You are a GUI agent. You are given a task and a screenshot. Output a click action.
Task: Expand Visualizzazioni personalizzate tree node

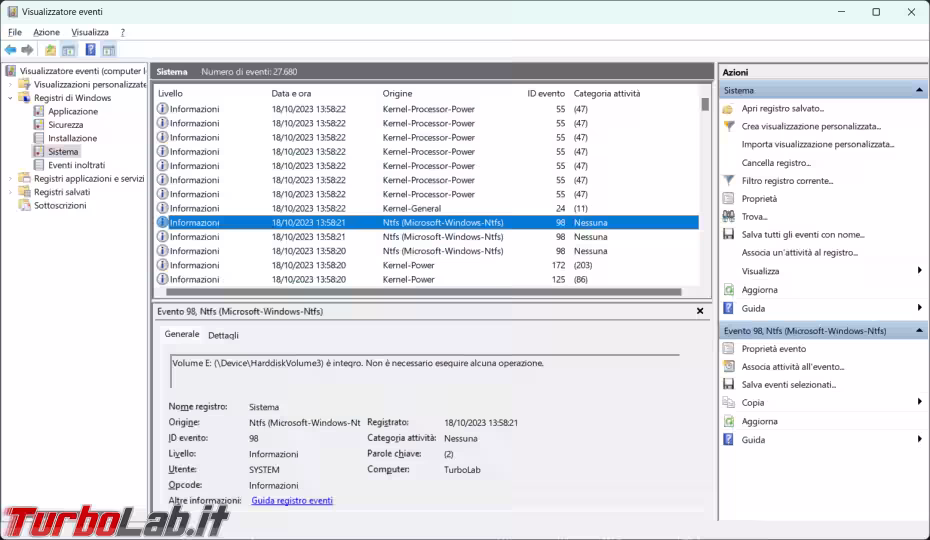(x=10, y=84)
